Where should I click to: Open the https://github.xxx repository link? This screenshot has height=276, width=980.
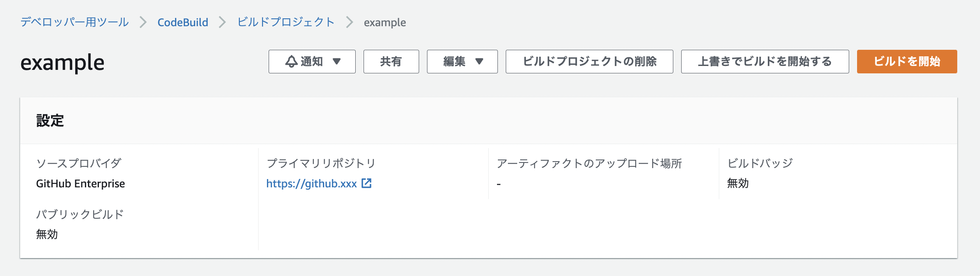[x=311, y=184]
